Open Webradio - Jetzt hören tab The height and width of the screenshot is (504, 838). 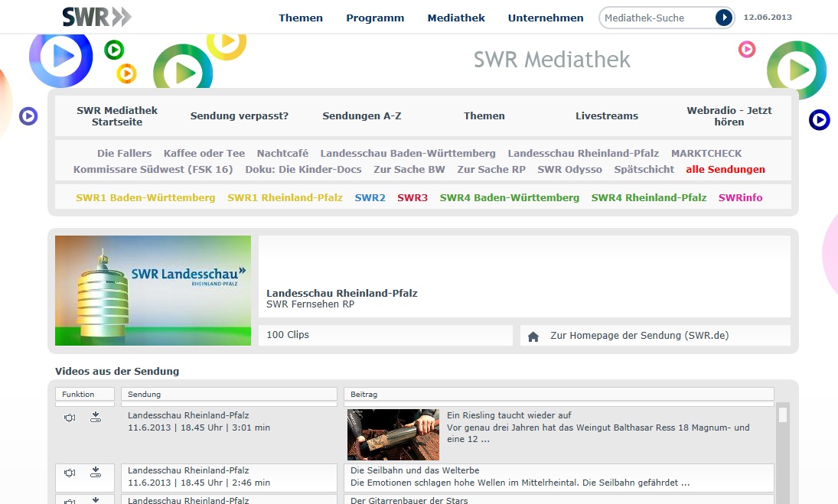click(x=729, y=115)
